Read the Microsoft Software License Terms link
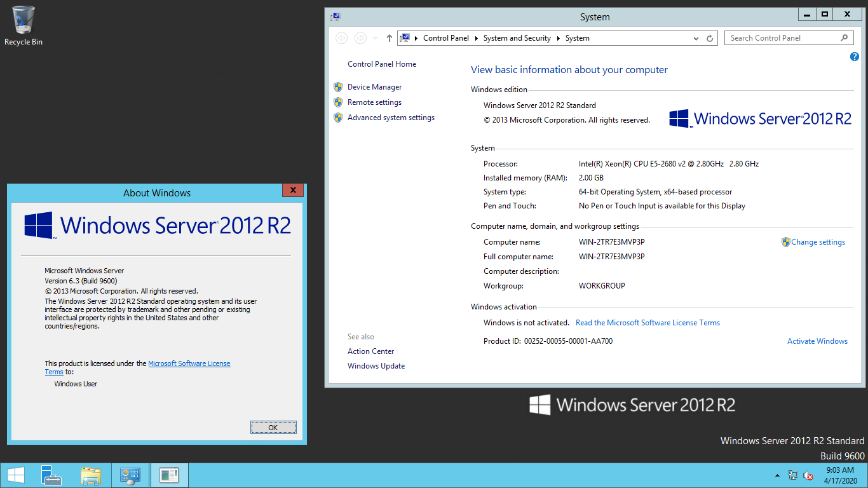 (x=648, y=323)
